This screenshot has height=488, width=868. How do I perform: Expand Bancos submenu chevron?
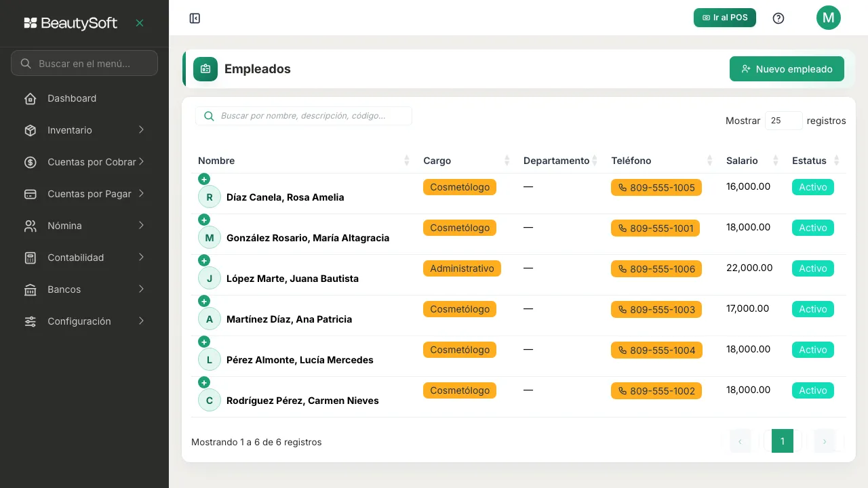click(x=141, y=289)
